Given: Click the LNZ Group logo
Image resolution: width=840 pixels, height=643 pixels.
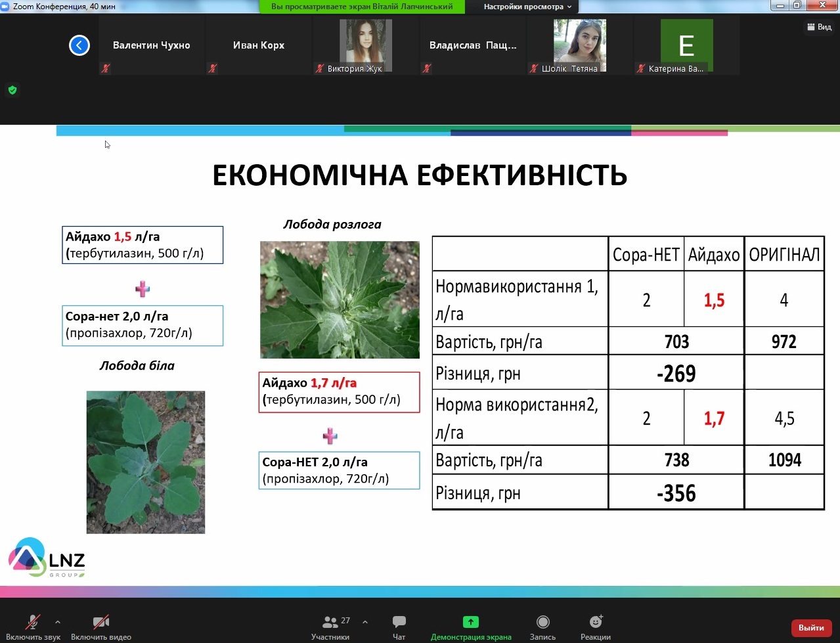Looking at the screenshot, I should [x=47, y=558].
